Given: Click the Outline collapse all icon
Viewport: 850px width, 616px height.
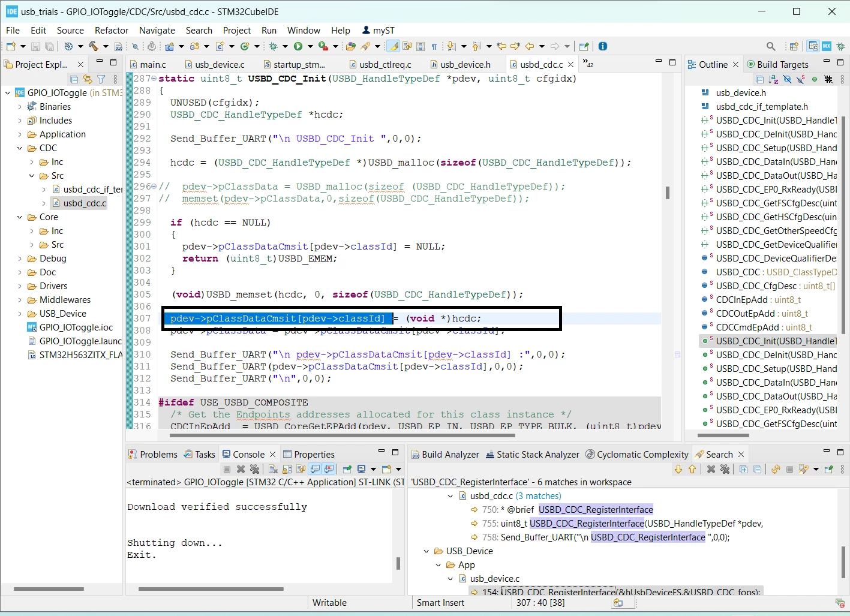Looking at the screenshot, I should click(x=759, y=79).
